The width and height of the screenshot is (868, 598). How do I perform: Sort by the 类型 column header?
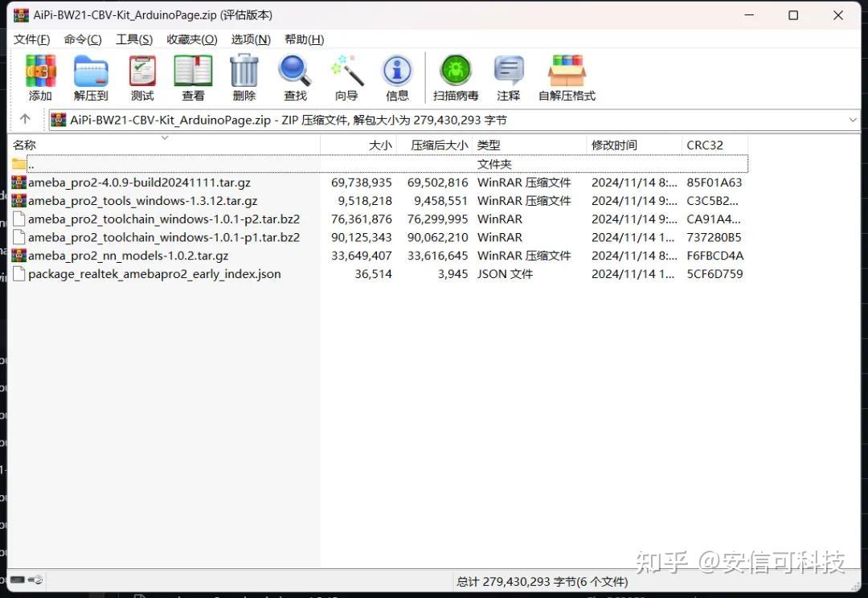coord(529,145)
